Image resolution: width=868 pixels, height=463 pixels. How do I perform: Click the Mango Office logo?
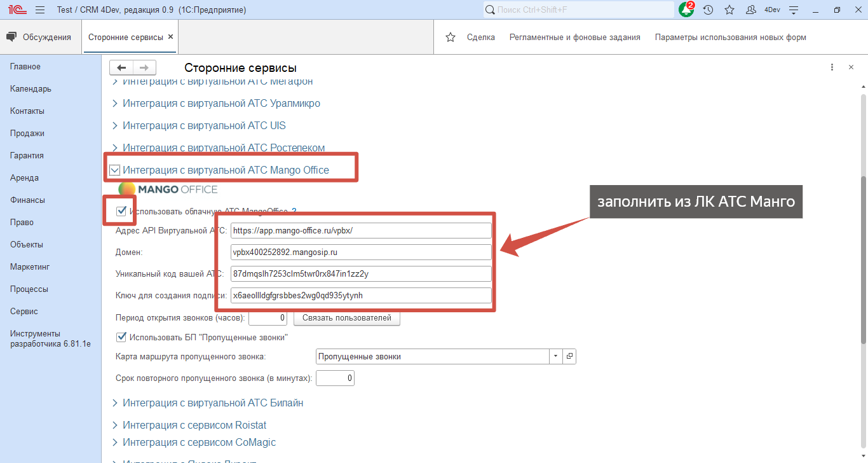point(168,189)
